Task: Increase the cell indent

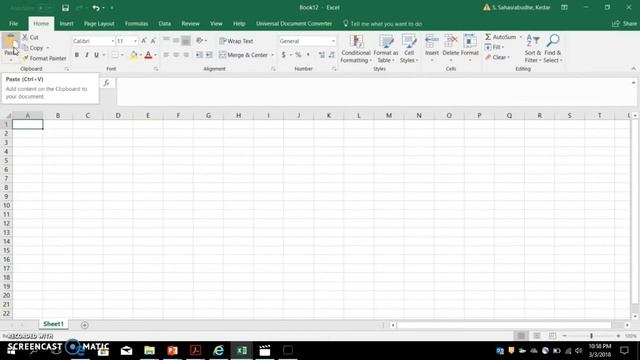Action: (209, 55)
